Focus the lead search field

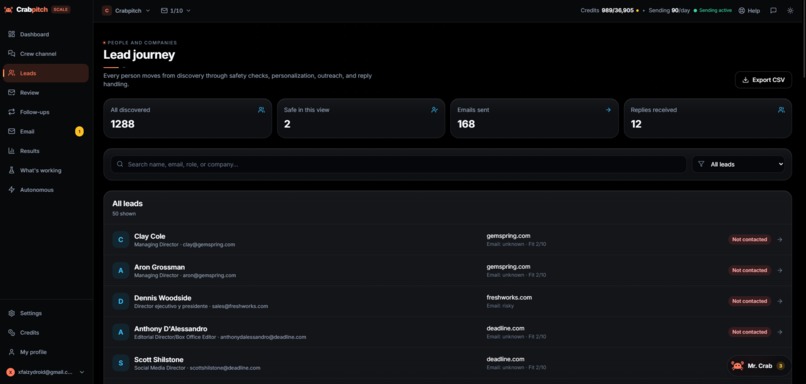[398, 164]
